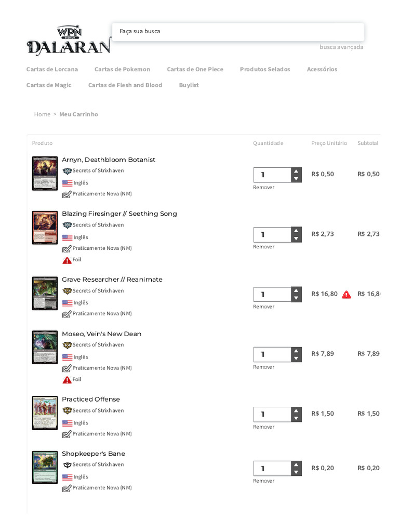Increase quantity of Grave Researcher // Reanimate
This screenshot has height=532, width=399.
(x=296, y=291)
